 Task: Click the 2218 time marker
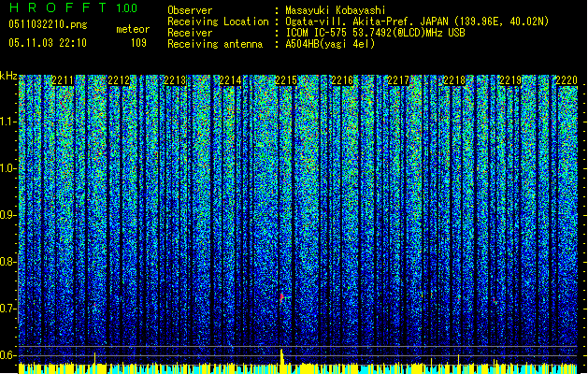click(x=453, y=80)
